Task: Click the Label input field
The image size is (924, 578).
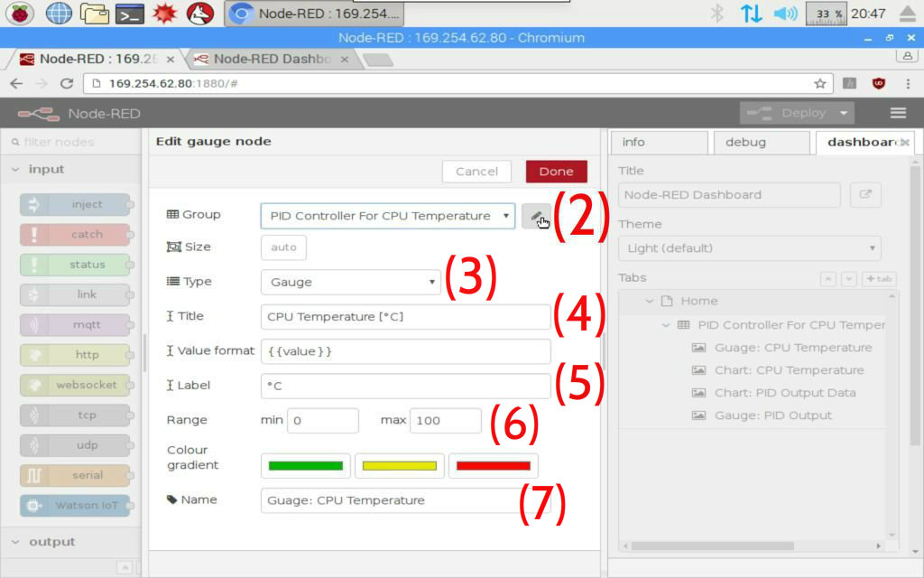Action: point(405,386)
